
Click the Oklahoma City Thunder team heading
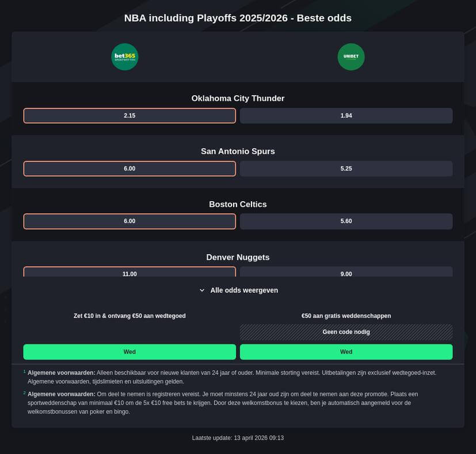point(238,98)
